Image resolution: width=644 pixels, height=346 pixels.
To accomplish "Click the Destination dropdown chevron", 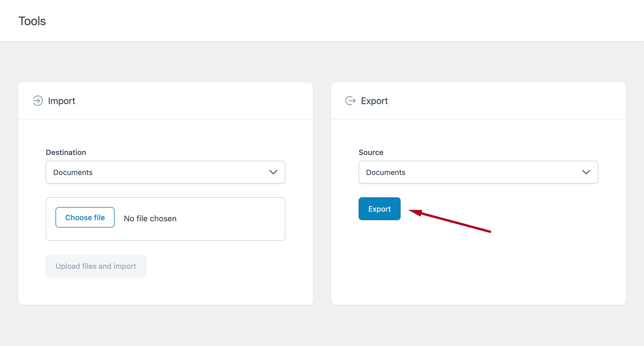I will pos(273,172).
